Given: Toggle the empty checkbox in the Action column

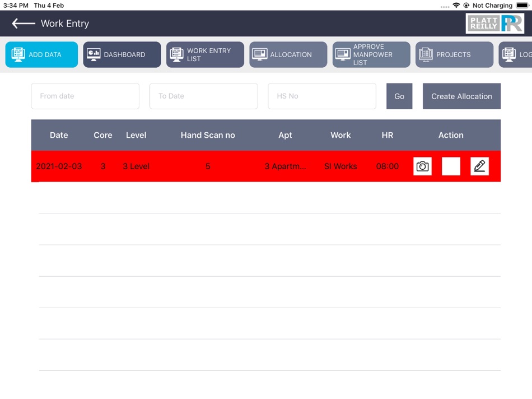Looking at the screenshot, I should pyautogui.click(x=451, y=166).
